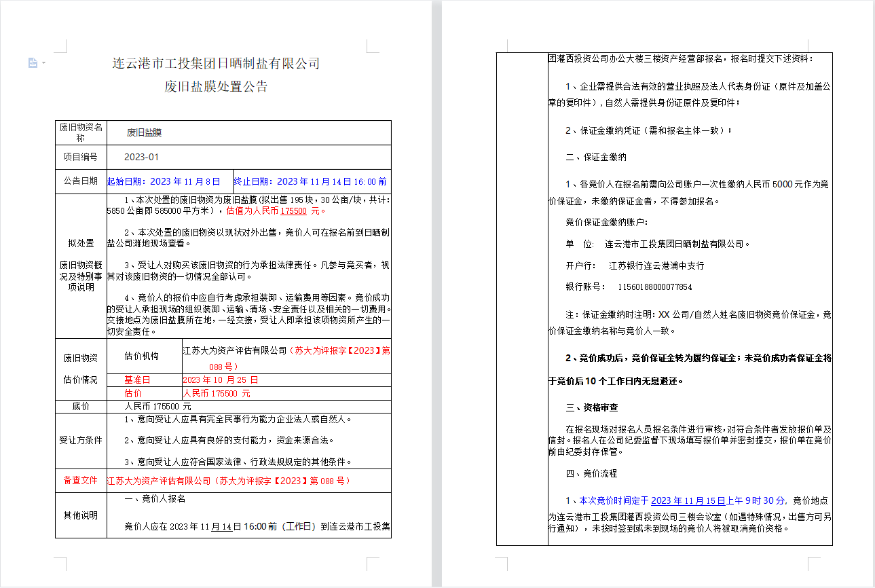
Task: Click the bank account number 11560188000077854
Action: click(x=654, y=287)
